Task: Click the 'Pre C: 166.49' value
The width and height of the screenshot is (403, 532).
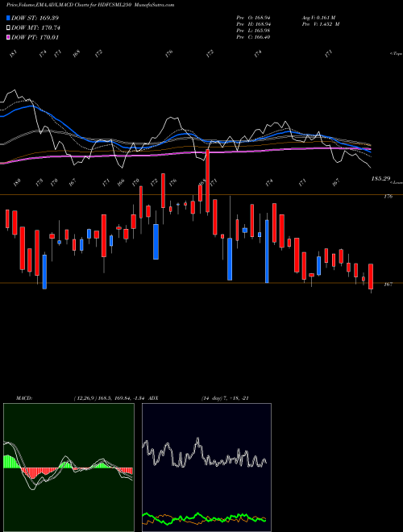Action: coord(253,37)
